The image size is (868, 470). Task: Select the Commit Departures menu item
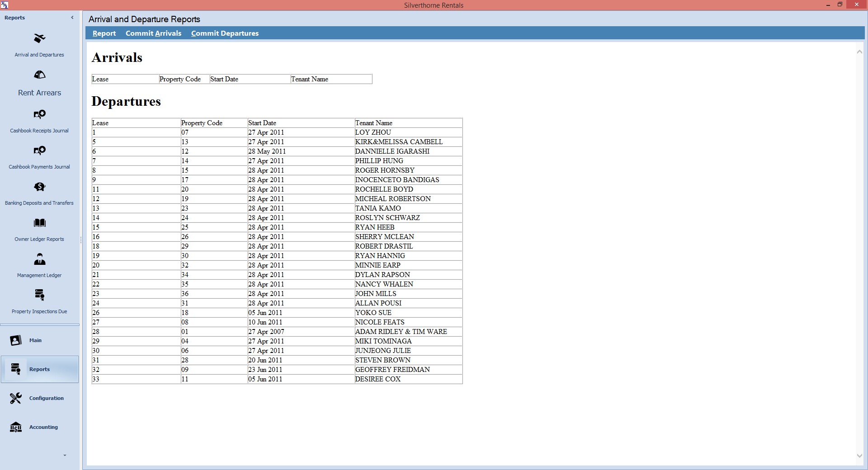(x=225, y=33)
